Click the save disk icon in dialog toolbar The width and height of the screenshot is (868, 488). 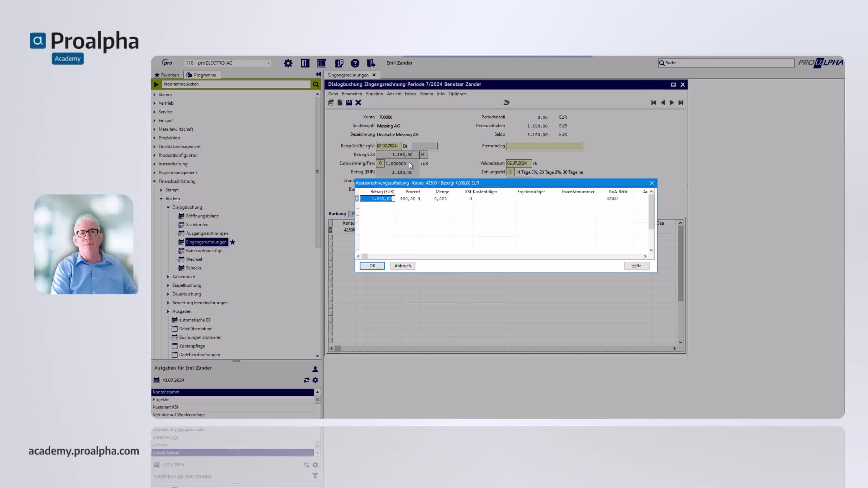(349, 102)
